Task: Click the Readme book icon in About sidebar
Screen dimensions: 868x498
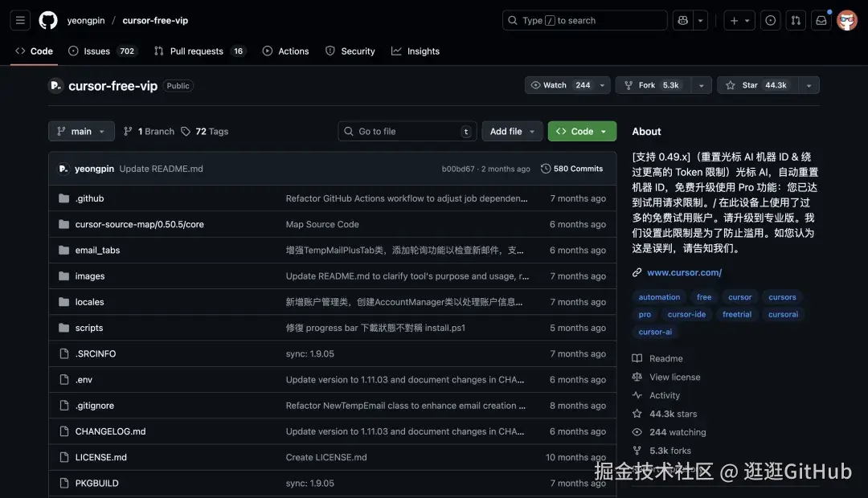Action: pyautogui.click(x=637, y=358)
